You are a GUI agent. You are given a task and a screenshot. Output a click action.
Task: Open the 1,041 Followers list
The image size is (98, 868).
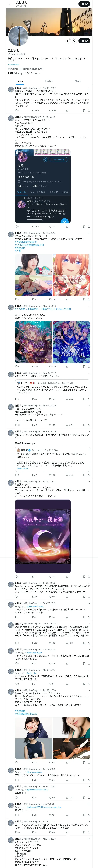[32, 73]
